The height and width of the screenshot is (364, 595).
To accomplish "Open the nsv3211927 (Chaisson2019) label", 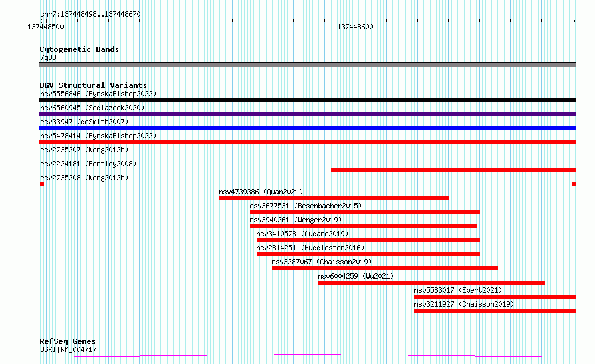I will [x=464, y=304].
